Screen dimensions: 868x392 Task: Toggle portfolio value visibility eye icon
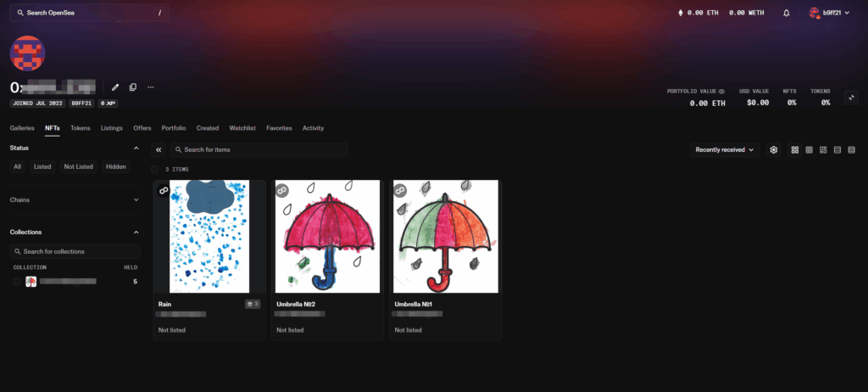(x=722, y=91)
